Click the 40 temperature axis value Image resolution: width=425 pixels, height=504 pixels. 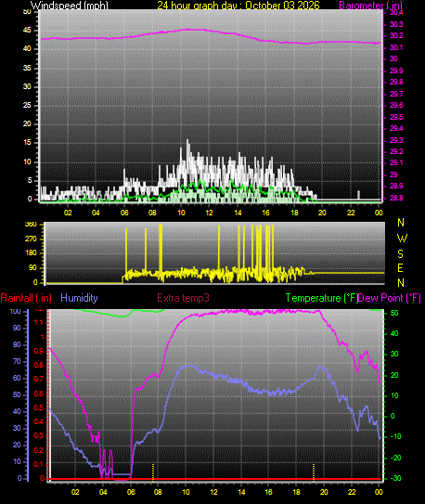pyautogui.click(x=394, y=333)
